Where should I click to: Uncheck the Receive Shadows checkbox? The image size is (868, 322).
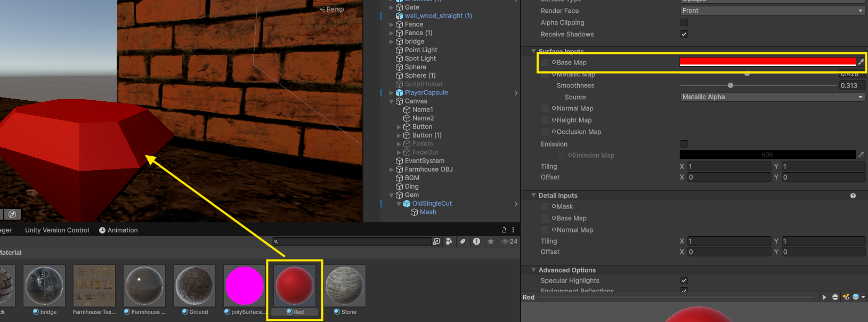coord(684,34)
